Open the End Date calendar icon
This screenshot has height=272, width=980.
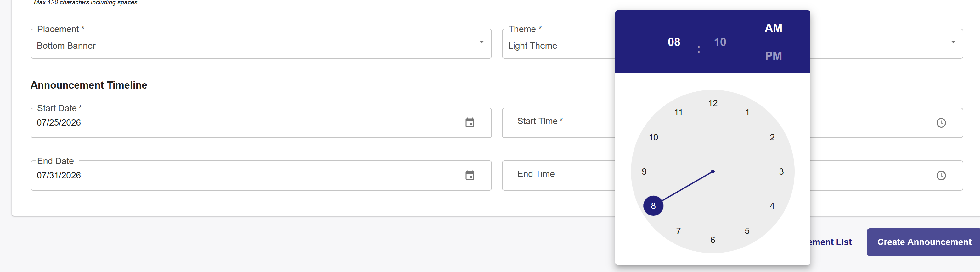click(470, 176)
